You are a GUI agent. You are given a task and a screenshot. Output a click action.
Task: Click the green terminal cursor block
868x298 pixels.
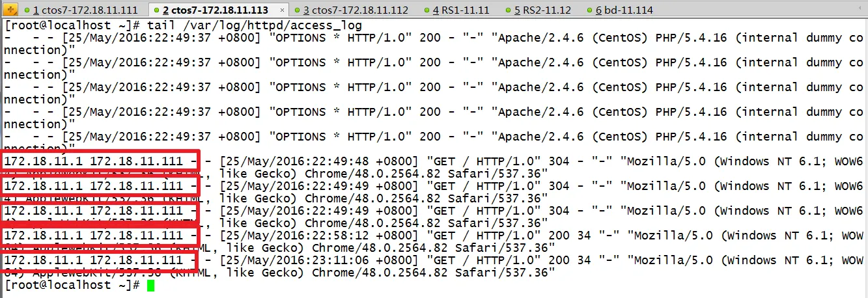151,286
